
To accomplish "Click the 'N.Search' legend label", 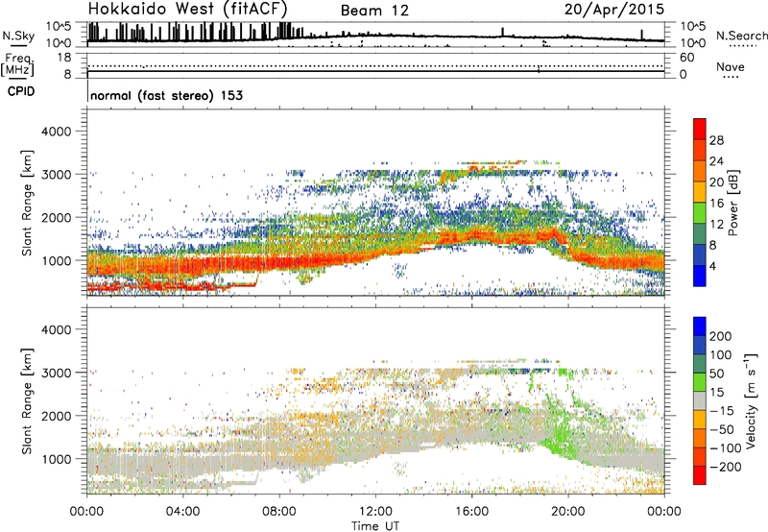I will tap(742, 36).
